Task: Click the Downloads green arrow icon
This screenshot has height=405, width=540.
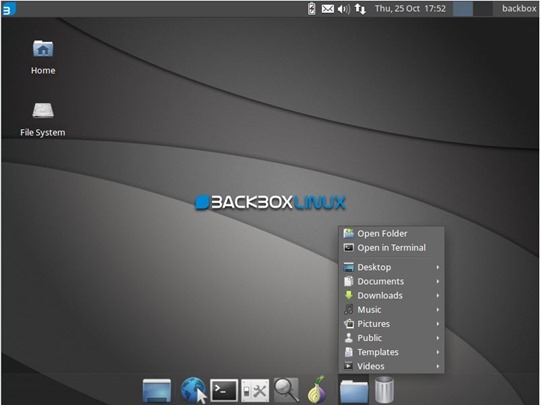Action: (x=349, y=295)
